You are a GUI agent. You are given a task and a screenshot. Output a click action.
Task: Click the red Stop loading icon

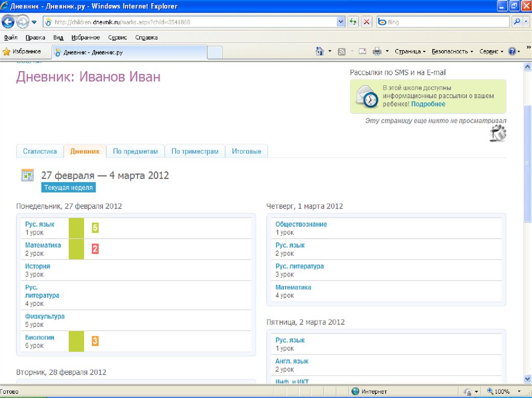click(x=367, y=22)
